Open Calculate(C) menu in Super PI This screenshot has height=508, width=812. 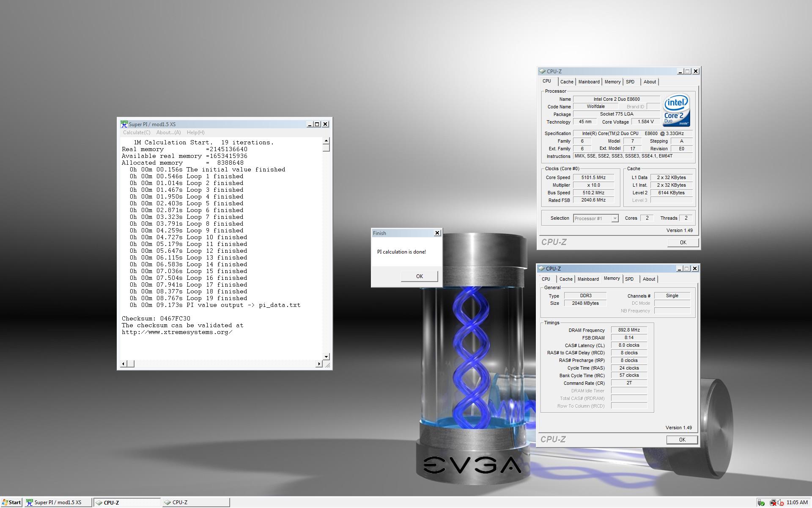(x=137, y=133)
